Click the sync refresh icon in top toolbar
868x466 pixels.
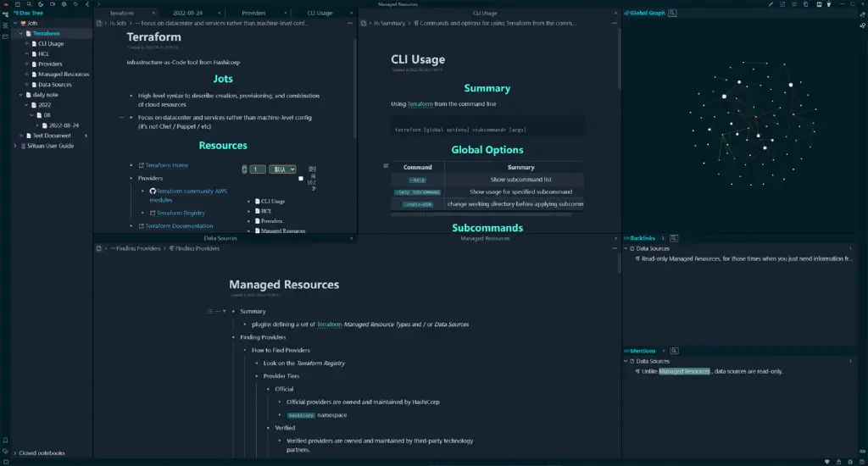[x=75, y=4]
